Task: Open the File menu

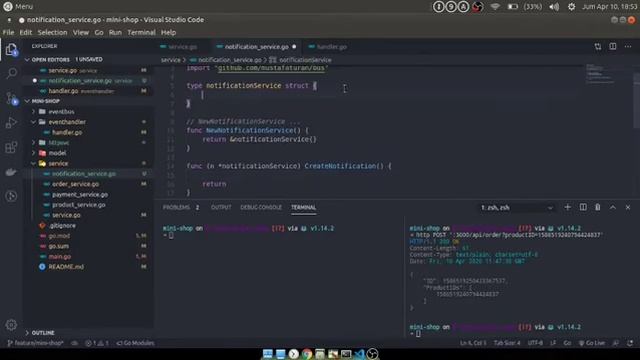Action: click(8, 32)
